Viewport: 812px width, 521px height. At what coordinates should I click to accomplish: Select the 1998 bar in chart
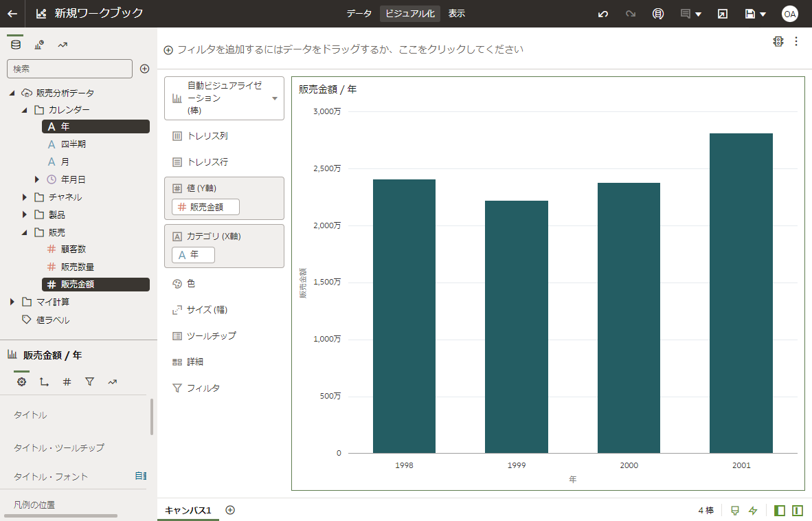(x=404, y=316)
